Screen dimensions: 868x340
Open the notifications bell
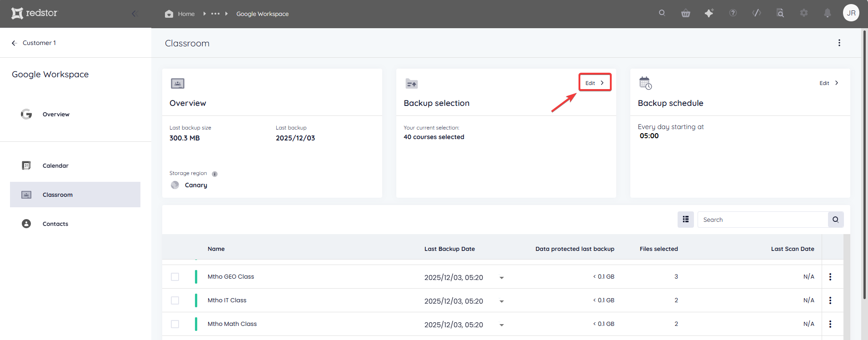tap(828, 13)
